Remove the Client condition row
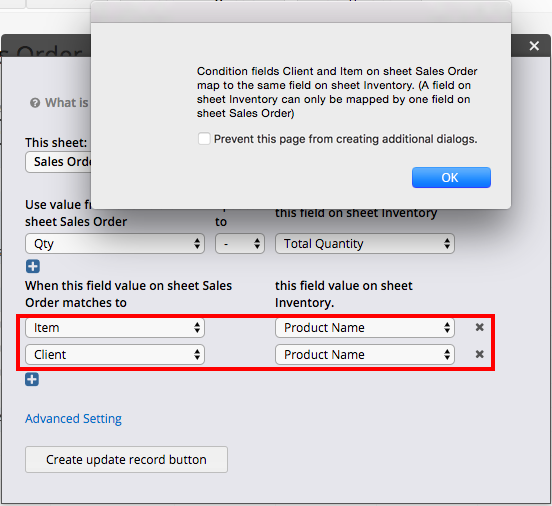The image size is (552, 506). click(x=479, y=354)
